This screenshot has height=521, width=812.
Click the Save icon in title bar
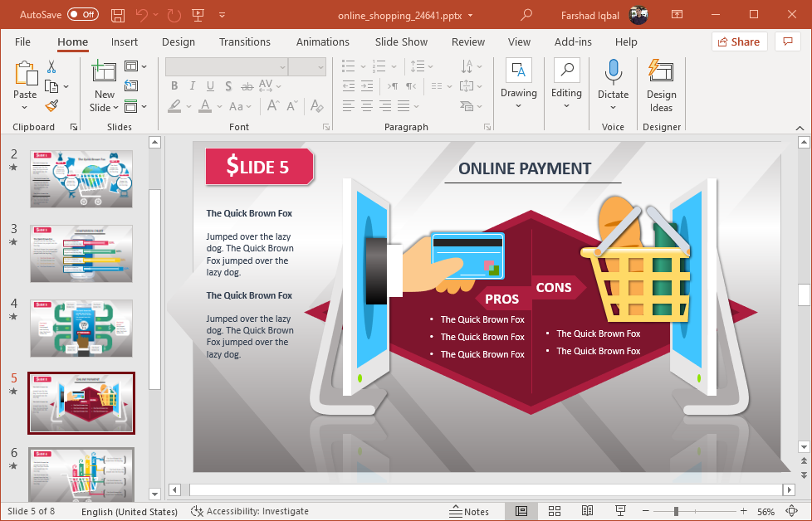coord(117,15)
